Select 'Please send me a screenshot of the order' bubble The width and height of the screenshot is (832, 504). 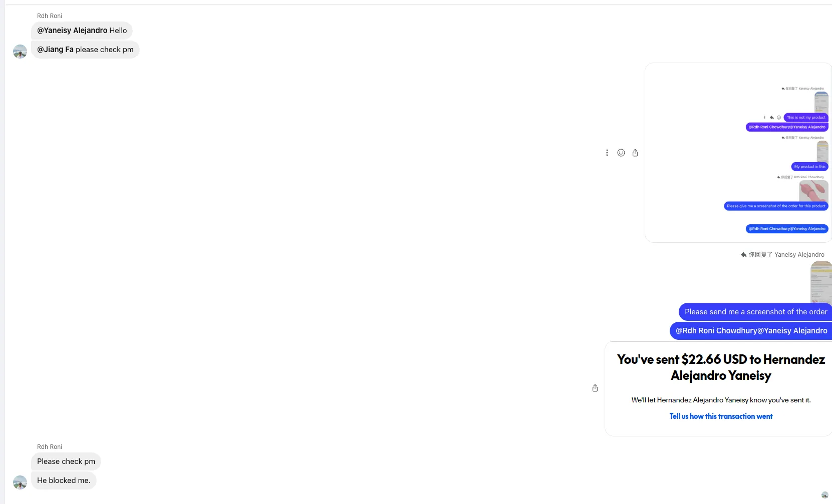[755, 312]
